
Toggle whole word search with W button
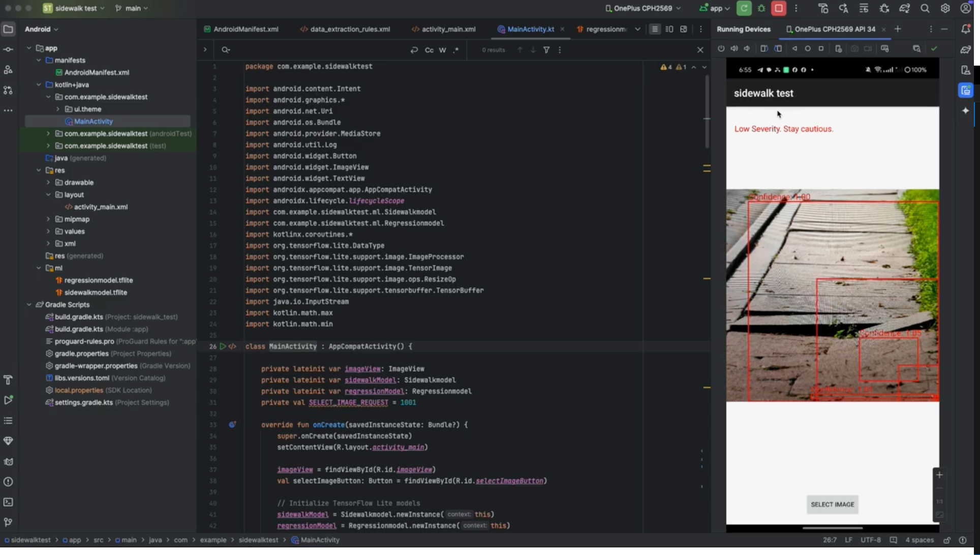[442, 50]
